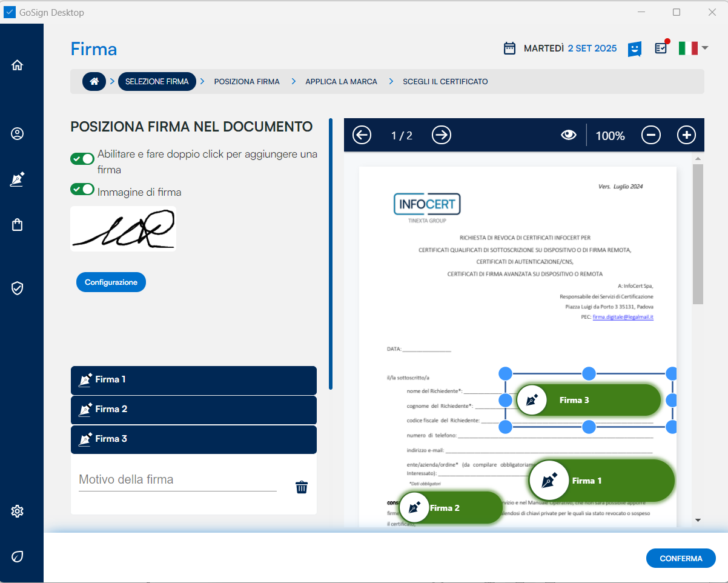Image resolution: width=728 pixels, height=583 pixels.
Task: Open the user profile sidebar icon
Action: tap(17, 134)
